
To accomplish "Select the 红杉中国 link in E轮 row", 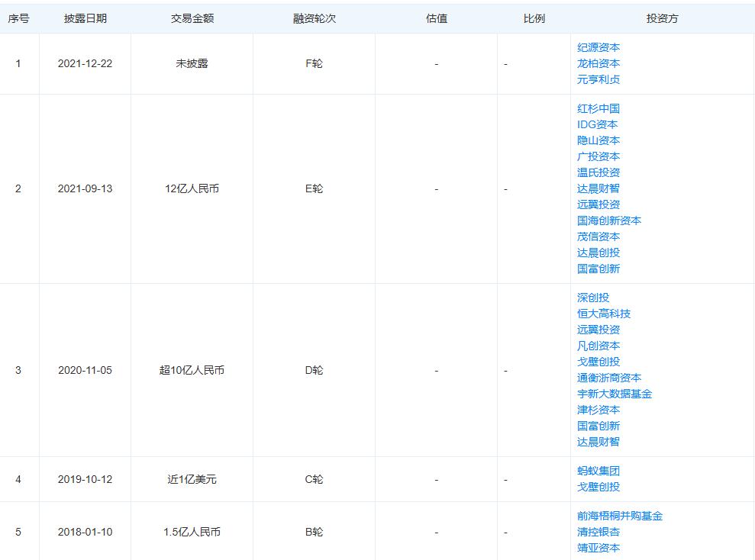I will pyautogui.click(x=599, y=109).
